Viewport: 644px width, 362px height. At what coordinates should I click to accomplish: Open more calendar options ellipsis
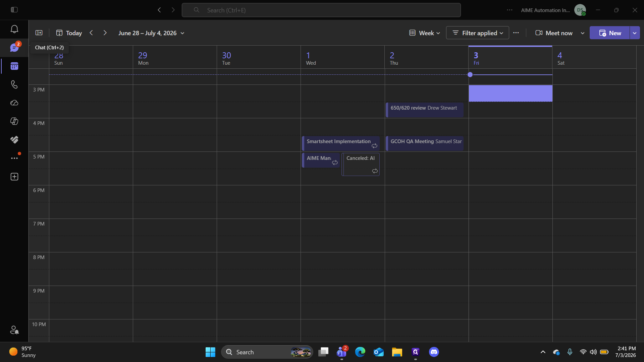516,33
